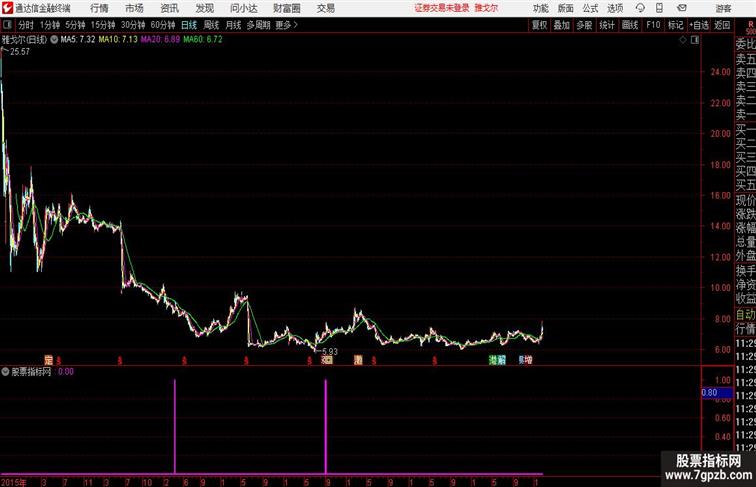Screen dimensions: 756x487
Task: Click the diamond icon at chart top-right
Action: [x=683, y=40]
